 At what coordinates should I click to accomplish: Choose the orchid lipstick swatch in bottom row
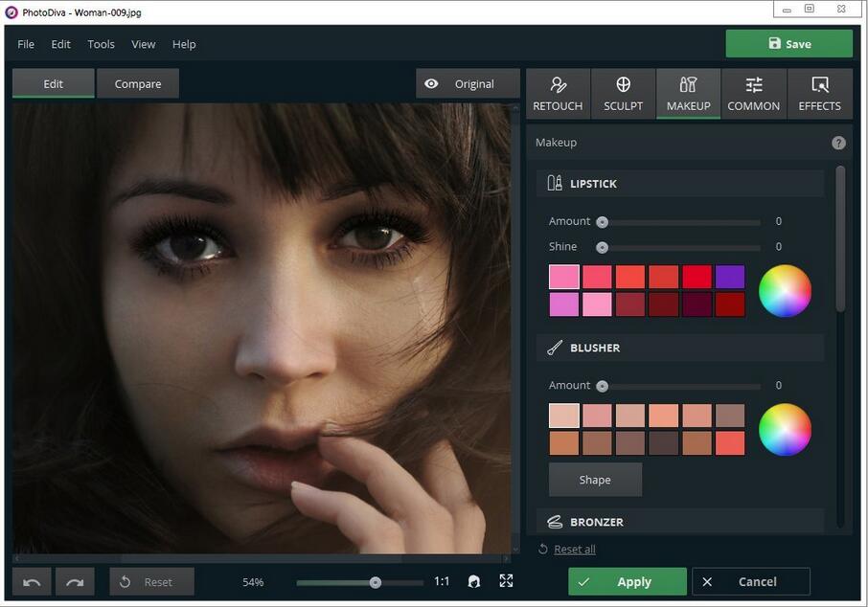(564, 304)
